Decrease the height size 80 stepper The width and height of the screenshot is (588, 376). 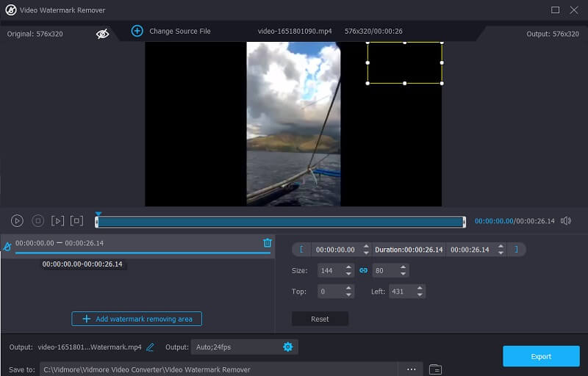403,274
